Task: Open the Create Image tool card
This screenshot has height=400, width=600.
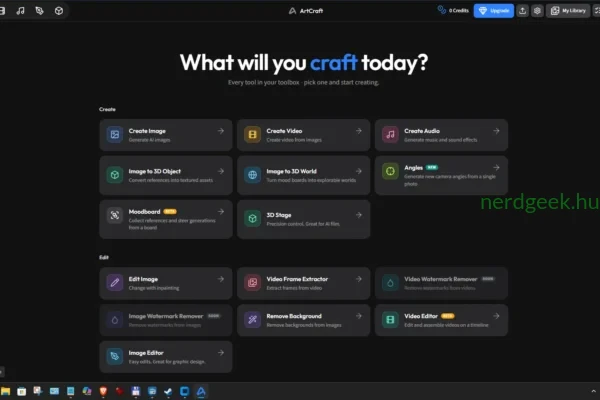Action: tap(166, 135)
